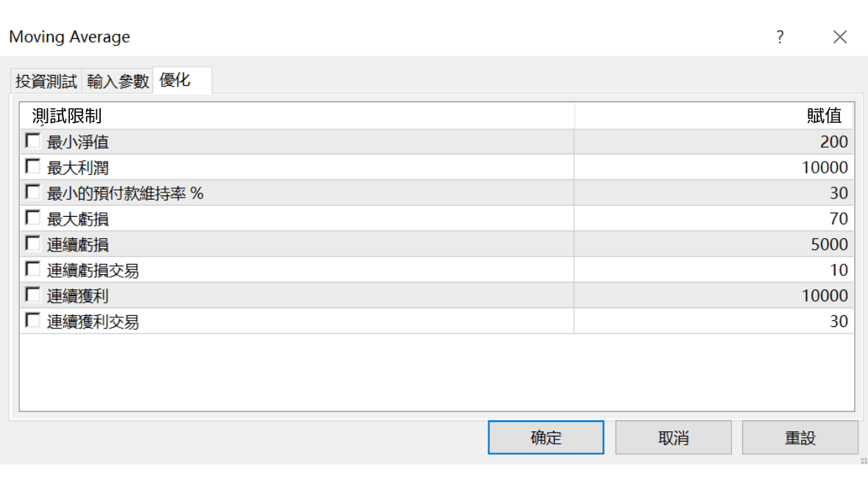Toggle the 最大虧損 checkbox
This screenshot has height=485, width=868.
point(33,218)
